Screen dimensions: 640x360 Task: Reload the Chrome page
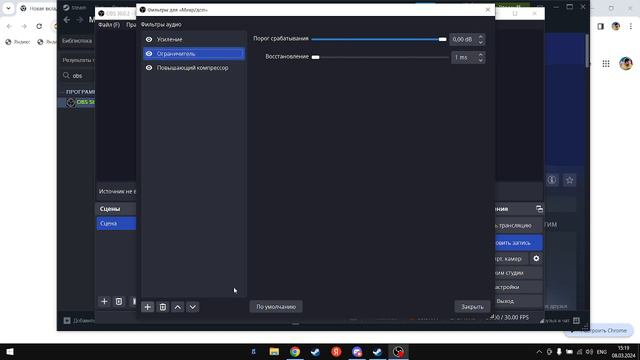tap(39, 26)
